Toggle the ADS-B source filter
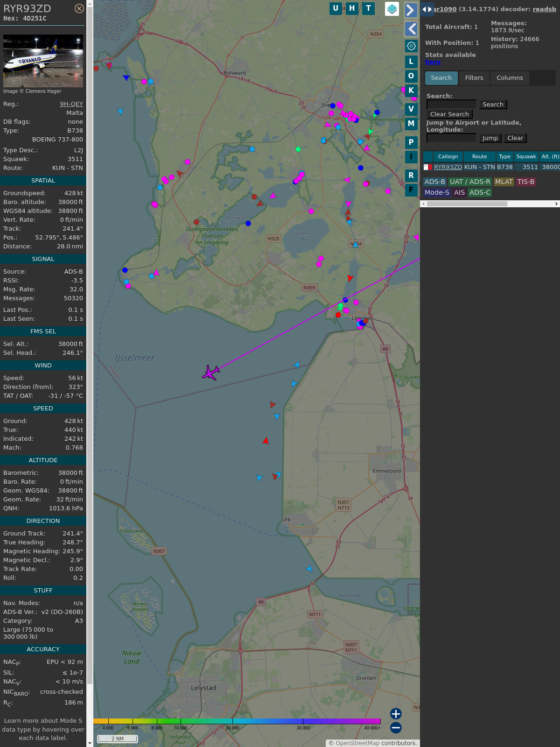This screenshot has width=560, height=747. pos(434,182)
